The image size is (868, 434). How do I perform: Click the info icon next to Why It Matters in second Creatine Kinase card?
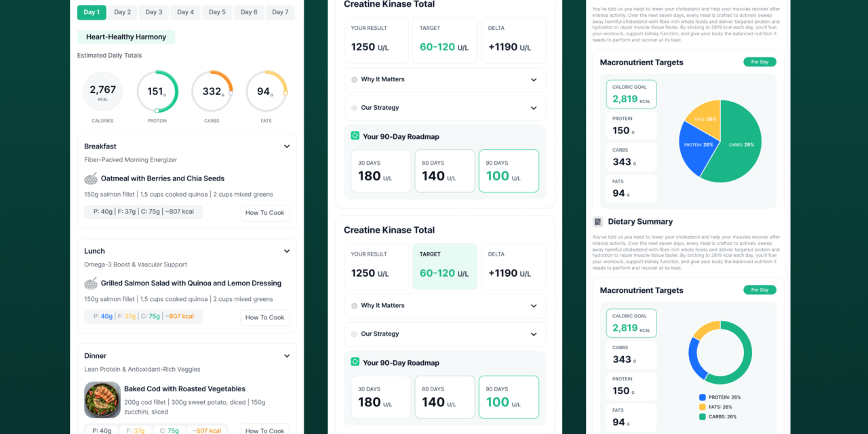[354, 306]
